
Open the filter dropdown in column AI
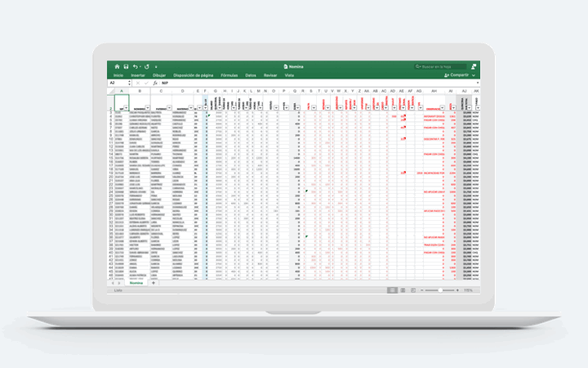click(453, 108)
